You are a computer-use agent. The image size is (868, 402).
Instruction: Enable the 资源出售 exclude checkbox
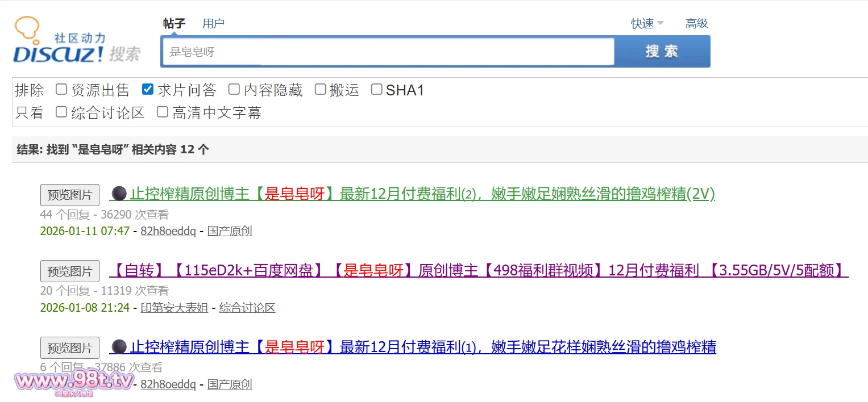(x=61, y=90)
